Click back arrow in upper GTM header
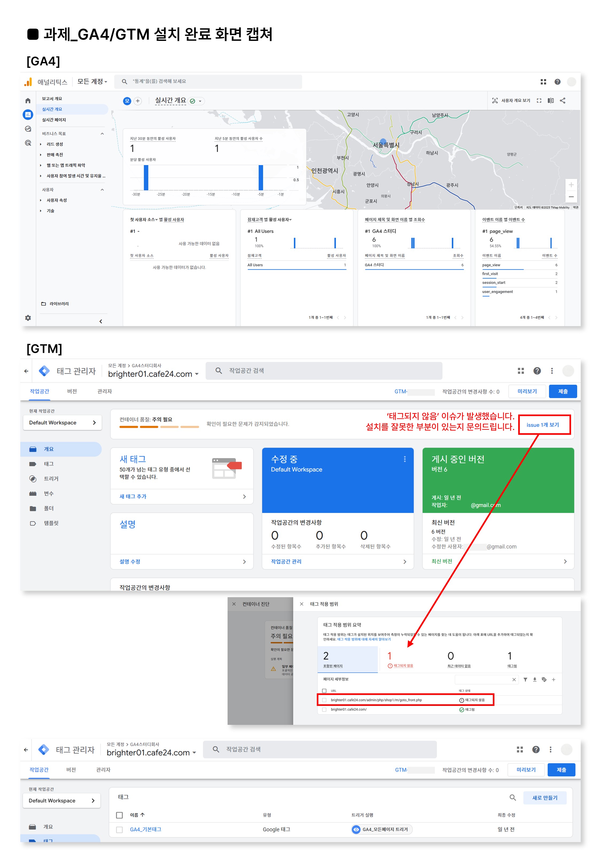This screenshot has width=601, height=868. (26, 371)
